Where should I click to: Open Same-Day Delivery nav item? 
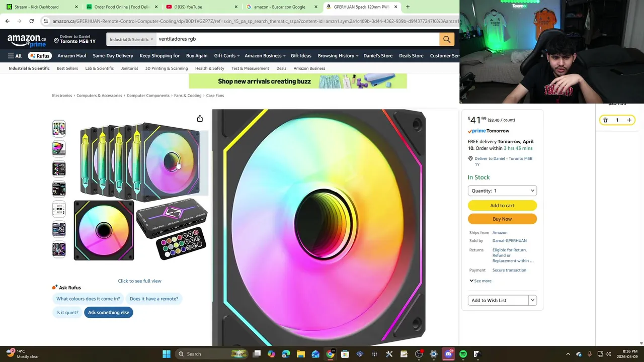point(113,56)
